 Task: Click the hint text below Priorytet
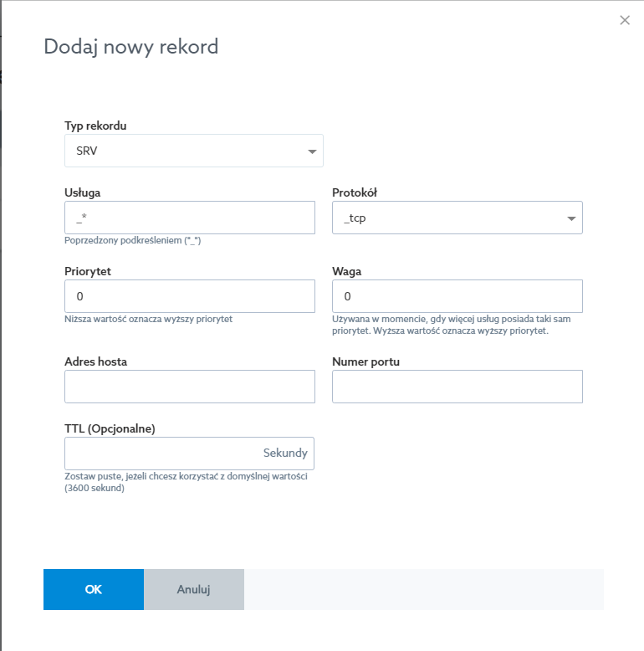pyautogui.click(x=148, y=319)
